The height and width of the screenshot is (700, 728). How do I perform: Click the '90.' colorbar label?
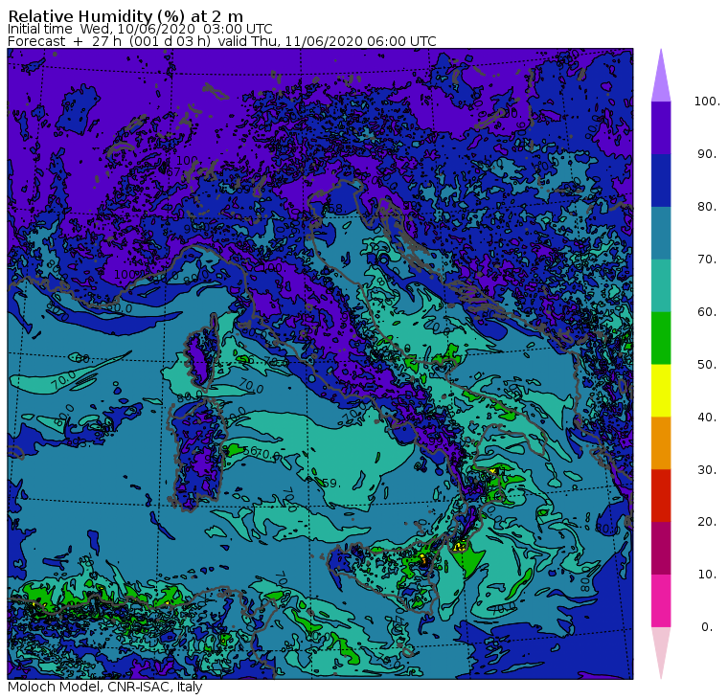click(x=708, y=154)
